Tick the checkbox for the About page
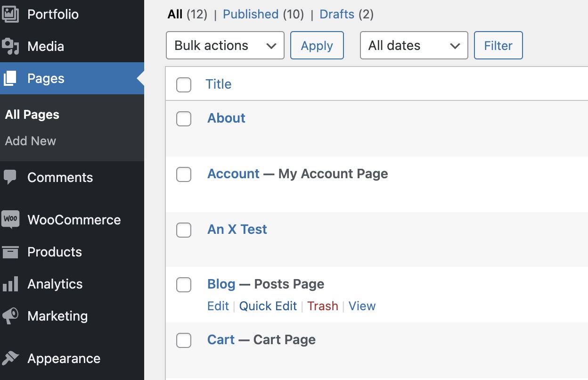This screenshot has height=380, width=588. tap(184, 119)
